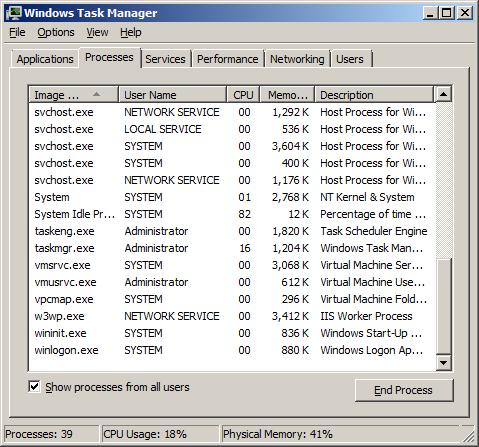This screenshot has width=479, height=447.
Task: Select the vmsrvc.exe process
Action: tap(232, 265)
